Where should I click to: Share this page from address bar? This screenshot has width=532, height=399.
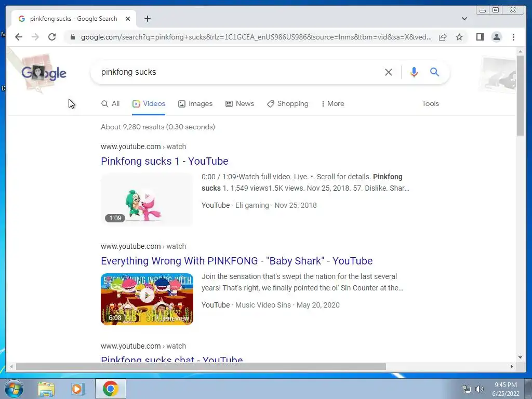pyautogui.click(x=443, y=37)
